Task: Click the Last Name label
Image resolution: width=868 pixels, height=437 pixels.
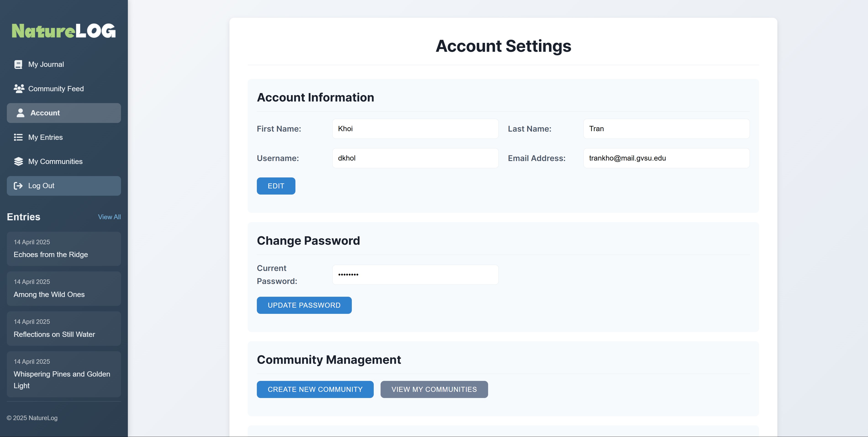Action: tap(529, 129)
